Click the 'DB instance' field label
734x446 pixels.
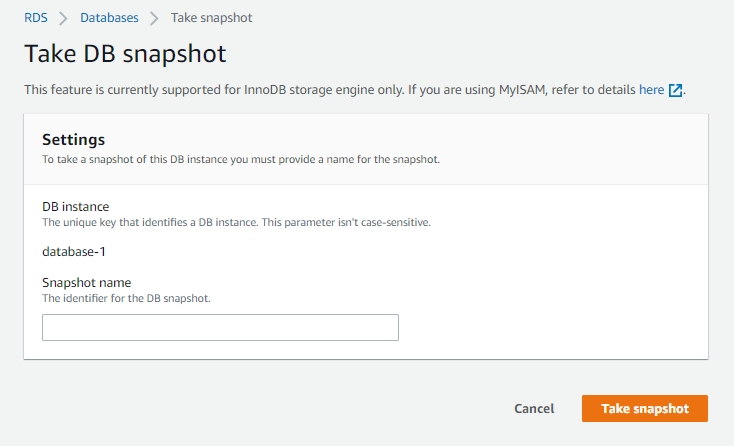point(75,207)
